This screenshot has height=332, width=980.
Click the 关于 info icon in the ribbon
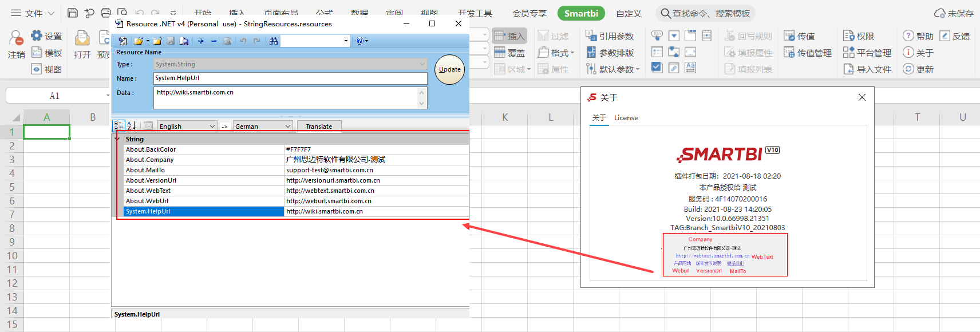(908, 53)
